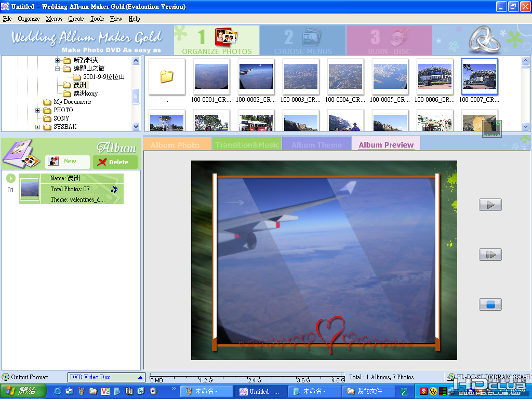The image size is (532, 399).
Task: Switch to Transition&Music tab
Action: point(247,144)
